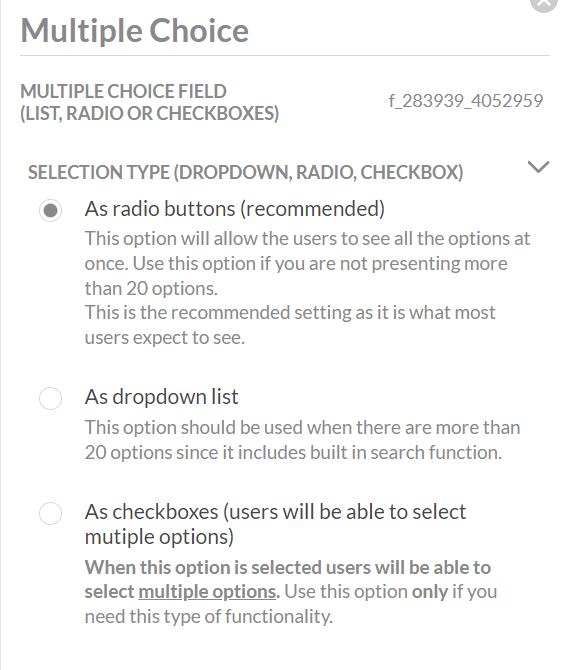Click the dropdown list description text
The height and width of the screenshot is (670, 577).
pyautogui.click(x=302, y=440)
